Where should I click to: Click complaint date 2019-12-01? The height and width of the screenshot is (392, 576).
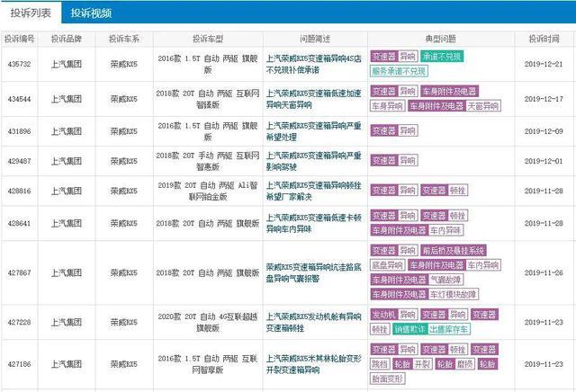pos(544,161)
